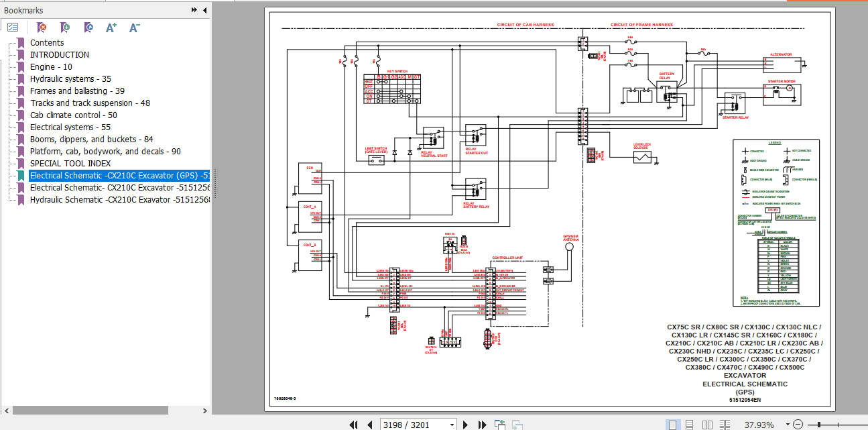Open the INTRODUCTION bookmark
This screenshot has width=868, height=430.
pyautogui.click(x=60, y=55)
